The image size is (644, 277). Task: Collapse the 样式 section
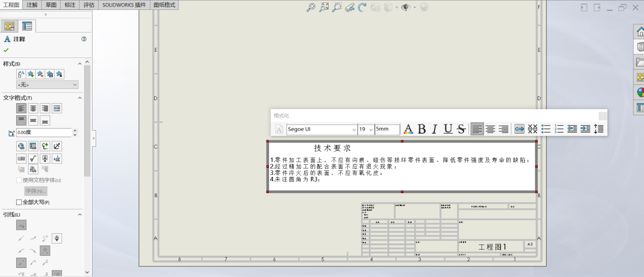click(x=79, y=64)
